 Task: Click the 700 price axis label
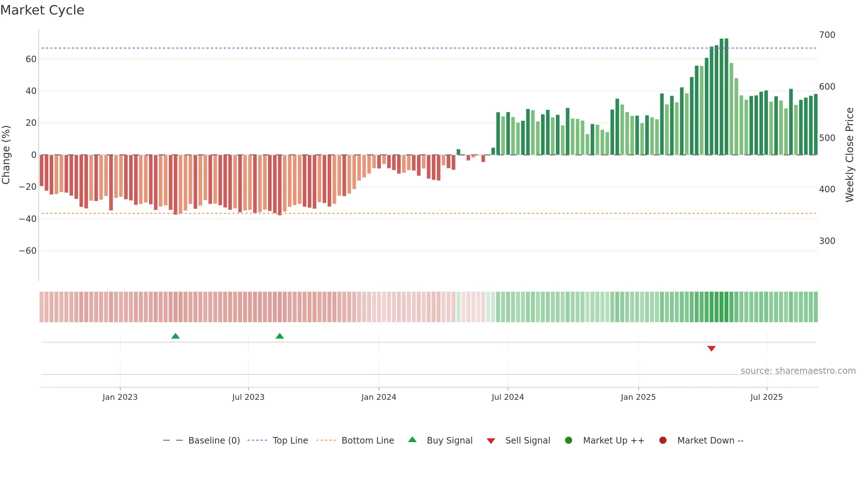coord(827,35)
